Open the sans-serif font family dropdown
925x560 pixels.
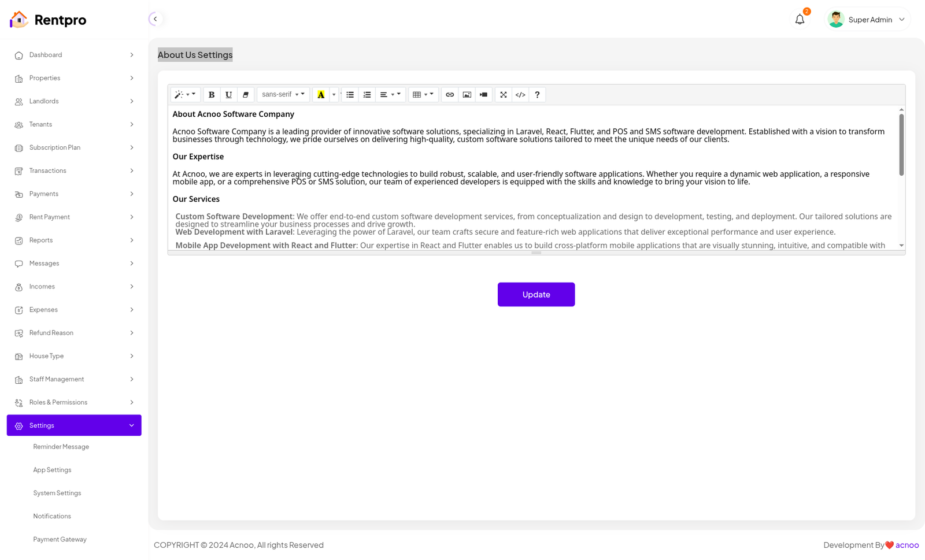pos(283,95)
